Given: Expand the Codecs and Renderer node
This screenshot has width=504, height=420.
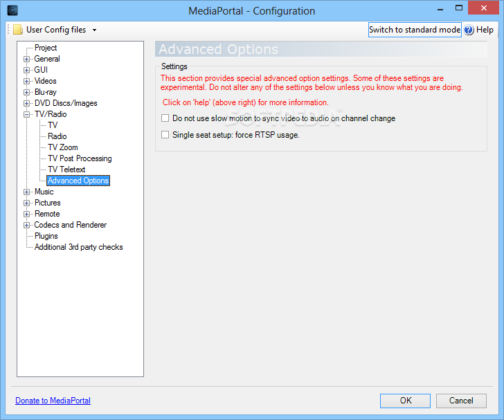Looking at the screenshot, I should (x=27, y=225).
